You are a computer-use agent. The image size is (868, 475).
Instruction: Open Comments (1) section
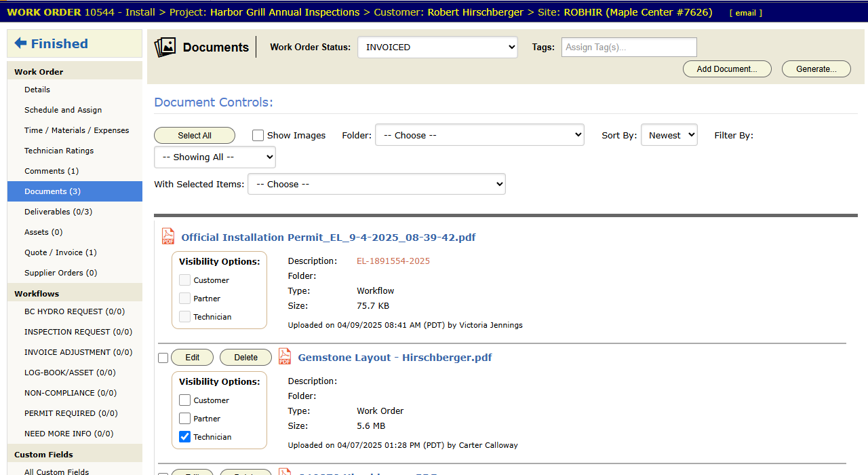[x=75, y=171]
